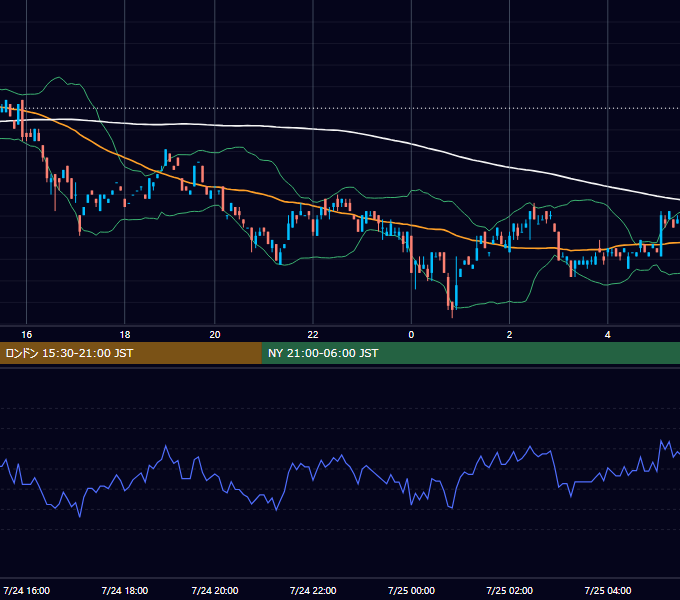Click the 2 hour axis label
Image resolution: width=680 pixels, height=600 pixels.
(509, 335)
